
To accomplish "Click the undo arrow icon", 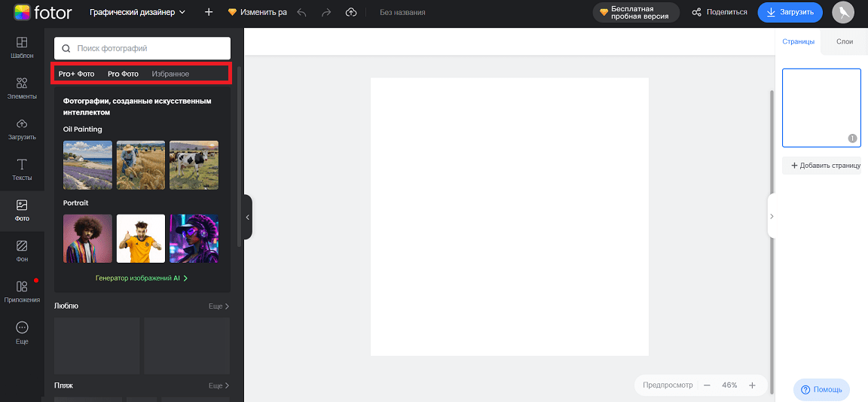I will (x=302, y=12).
